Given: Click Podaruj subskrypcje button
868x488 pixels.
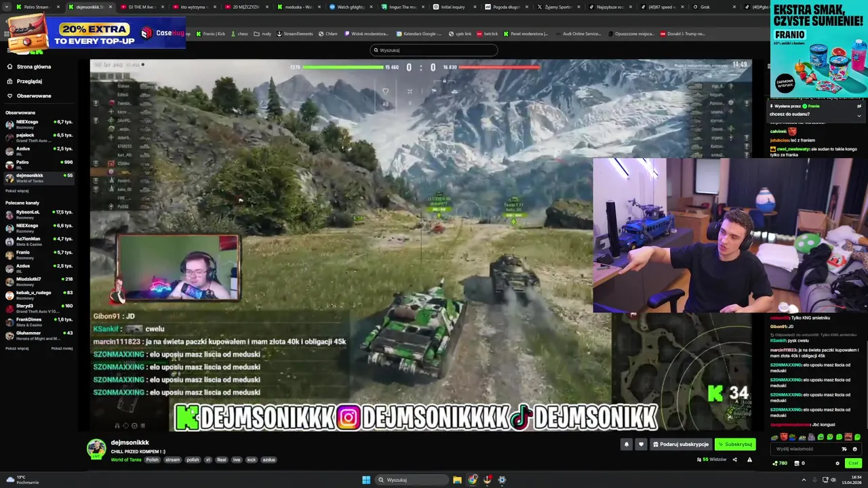Looking at the screenshot, I should pyautogui.click(x=680, y=445).
